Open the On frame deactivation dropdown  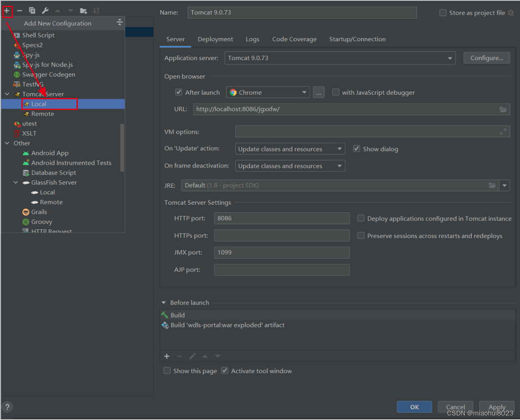[290, 166]
